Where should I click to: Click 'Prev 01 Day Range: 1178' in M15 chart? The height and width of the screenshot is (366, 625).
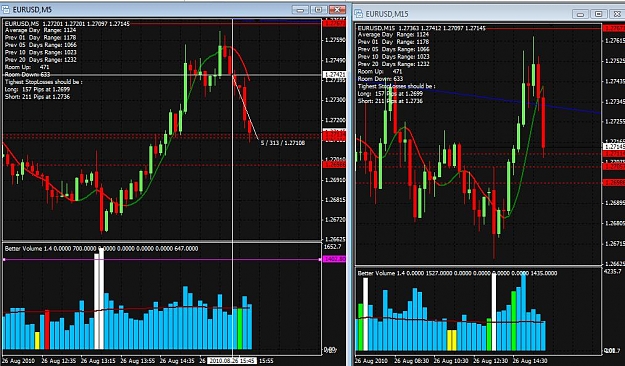coord(393,42)
